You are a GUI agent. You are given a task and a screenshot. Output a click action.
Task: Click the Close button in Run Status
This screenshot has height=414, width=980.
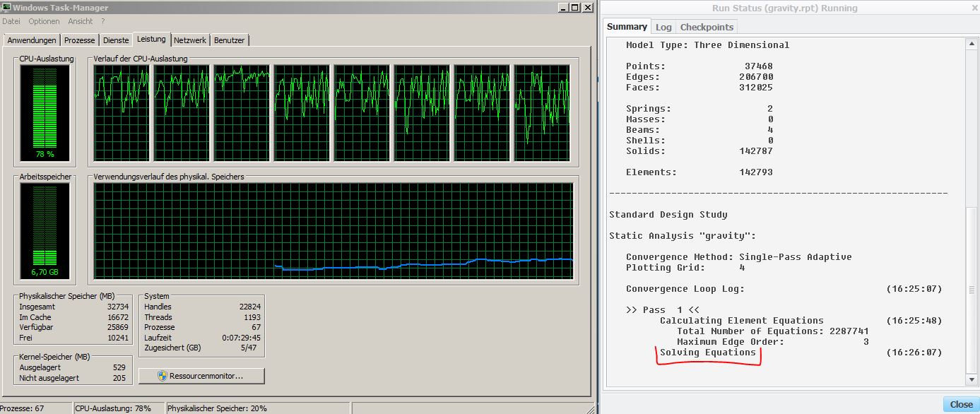click(961, 405)
